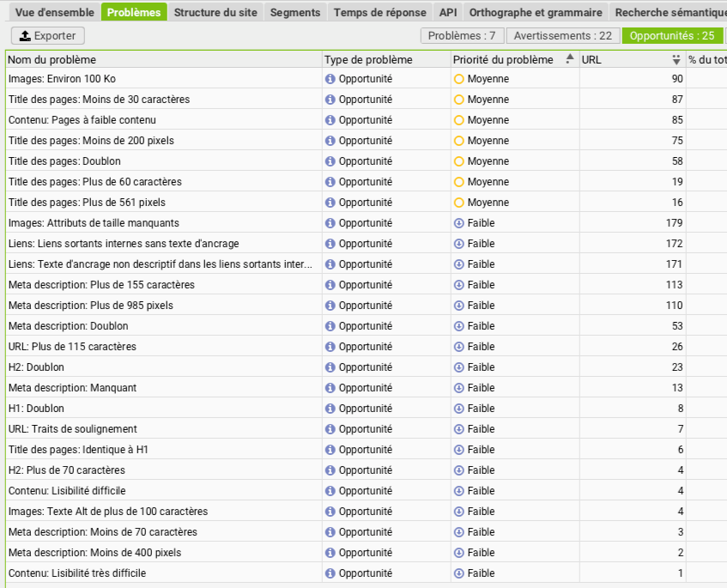Select row Meta description: Moins de 70 caractères
The image size is (727, 588).
367,532
